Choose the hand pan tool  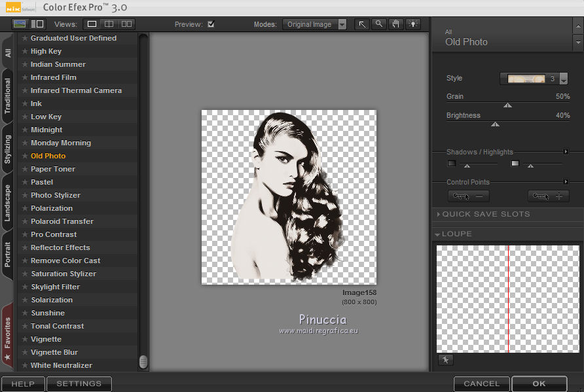(395, 24)
